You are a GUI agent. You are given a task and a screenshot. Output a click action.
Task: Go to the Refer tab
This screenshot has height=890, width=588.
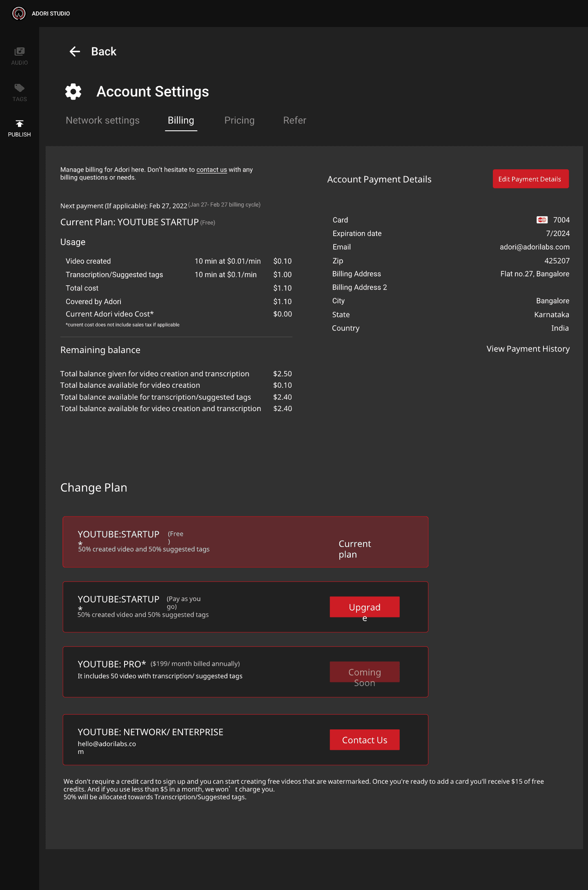pos(295,120)
